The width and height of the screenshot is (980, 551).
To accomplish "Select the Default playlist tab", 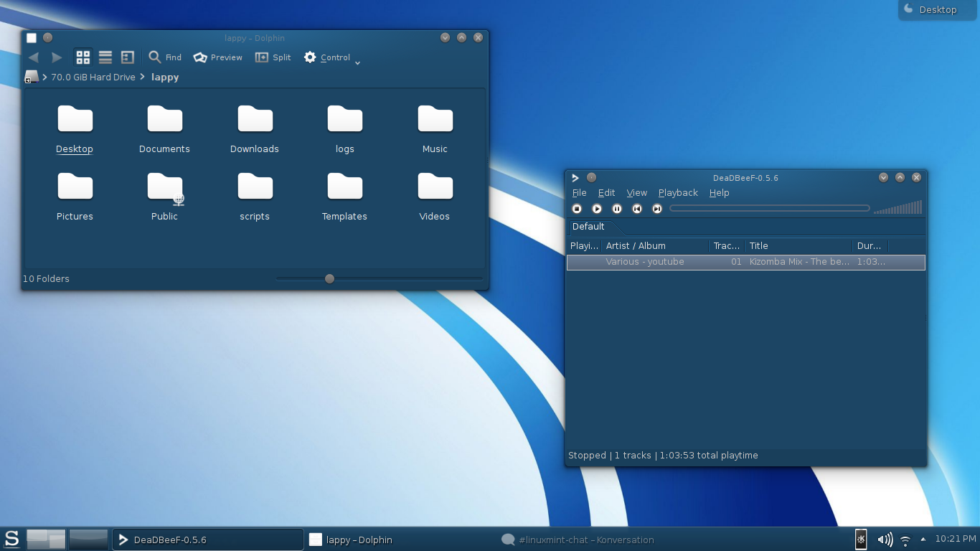I will (x=588, y=227).
